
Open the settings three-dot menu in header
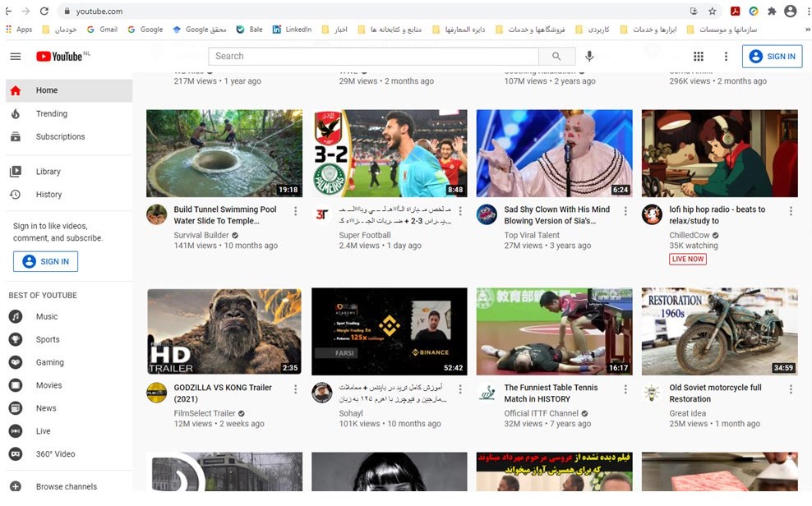click(726, 57)
